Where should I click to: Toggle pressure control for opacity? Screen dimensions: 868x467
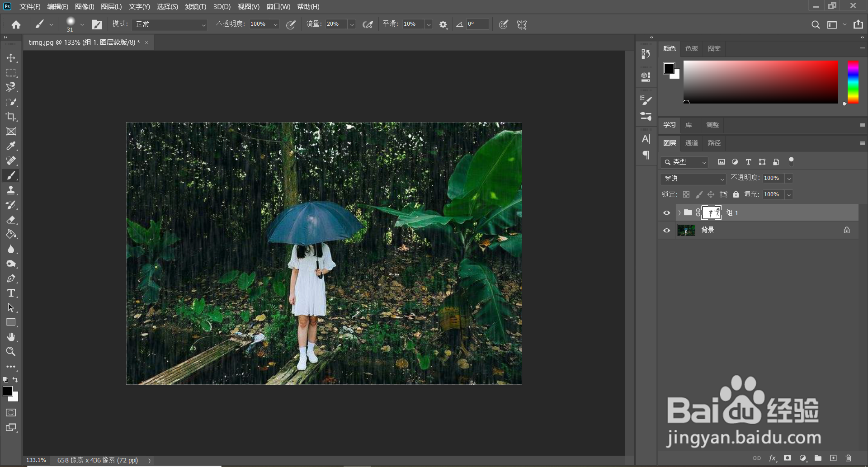click(291, 24)
